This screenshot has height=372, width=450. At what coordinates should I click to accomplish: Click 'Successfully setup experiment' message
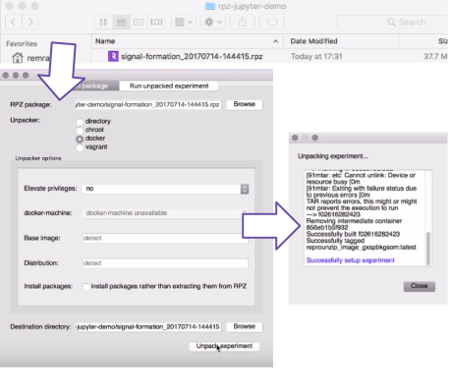point(350,260)
